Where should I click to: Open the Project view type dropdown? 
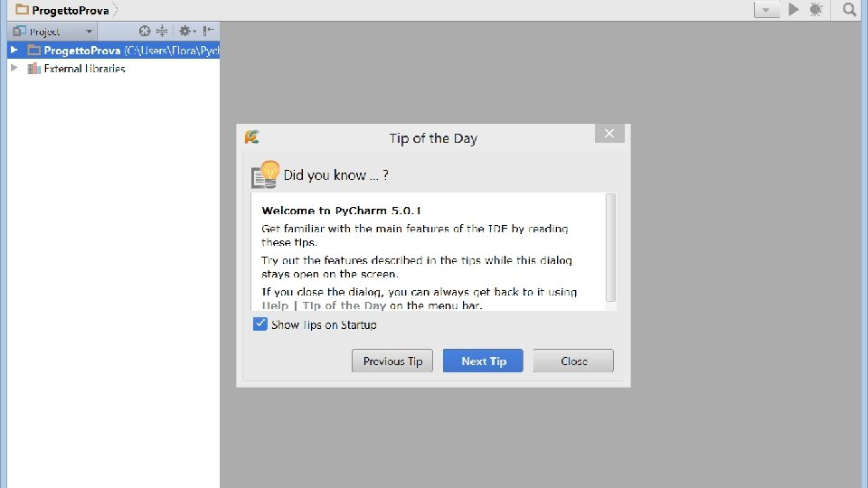[x=52, y=31]
